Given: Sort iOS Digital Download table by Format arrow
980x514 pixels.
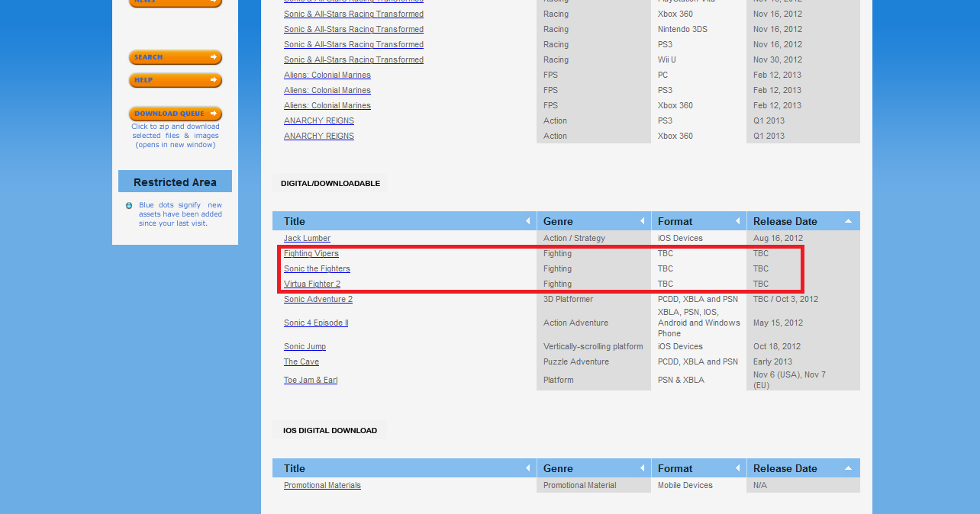Looking at the screenshot, I should click(x=737, y=468).
